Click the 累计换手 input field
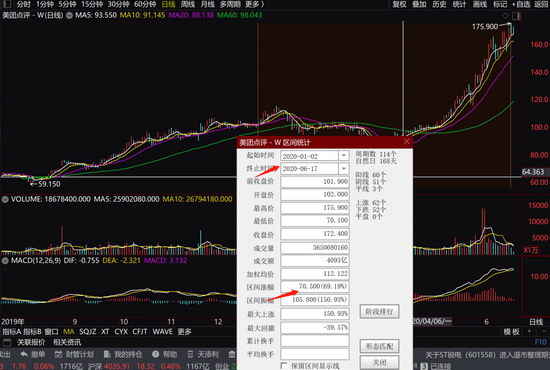Viewport: 550px width, 370px height. click(315, 341)
